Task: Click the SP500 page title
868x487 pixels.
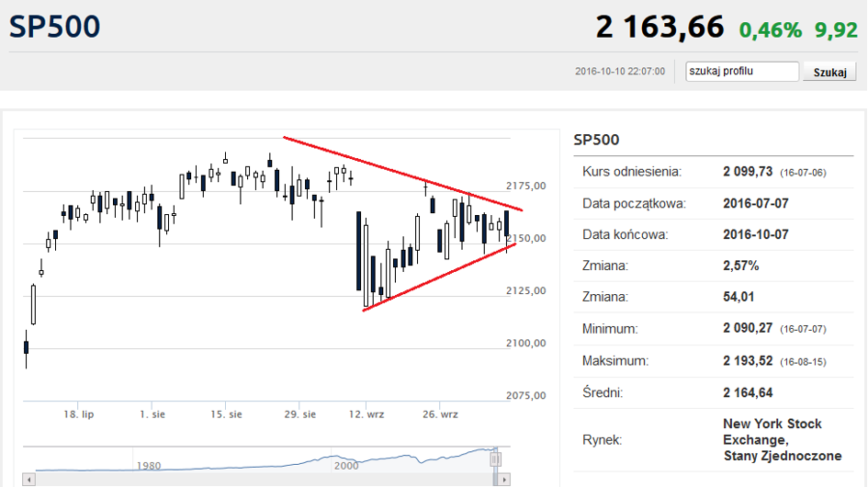Action: point(54,27)
